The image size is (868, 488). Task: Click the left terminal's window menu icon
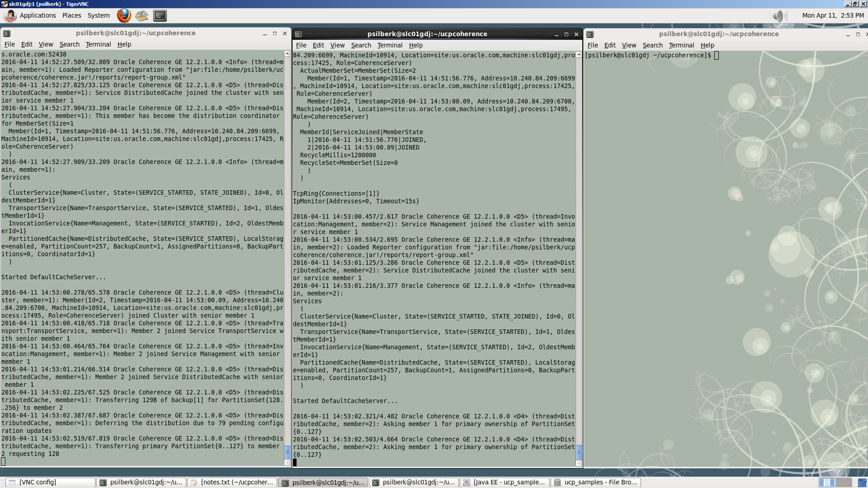pyautogui.click(x=7, y=33)
